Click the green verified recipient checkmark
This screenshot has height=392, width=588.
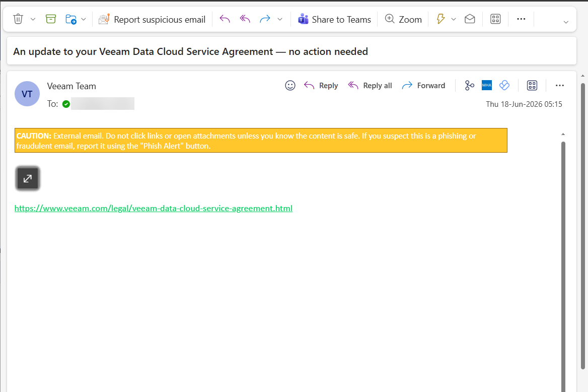click(x=66, y=104)
